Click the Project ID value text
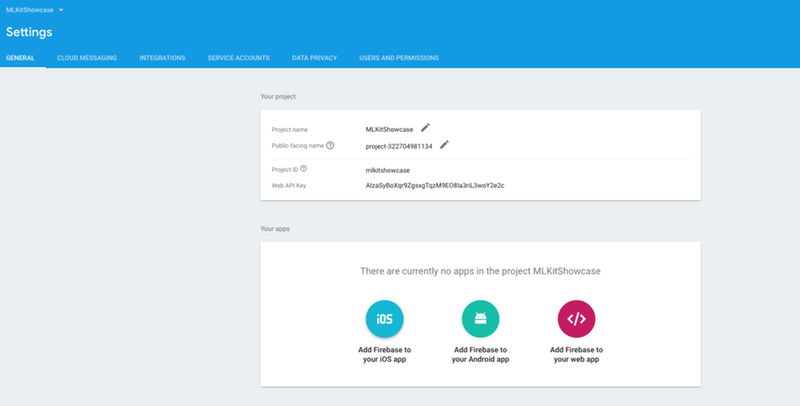The width and height of the screenshot is (800, 406). coord(388,170)
